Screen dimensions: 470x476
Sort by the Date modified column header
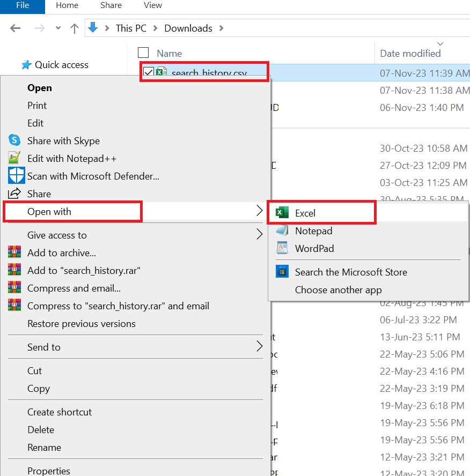click(410, 54)
